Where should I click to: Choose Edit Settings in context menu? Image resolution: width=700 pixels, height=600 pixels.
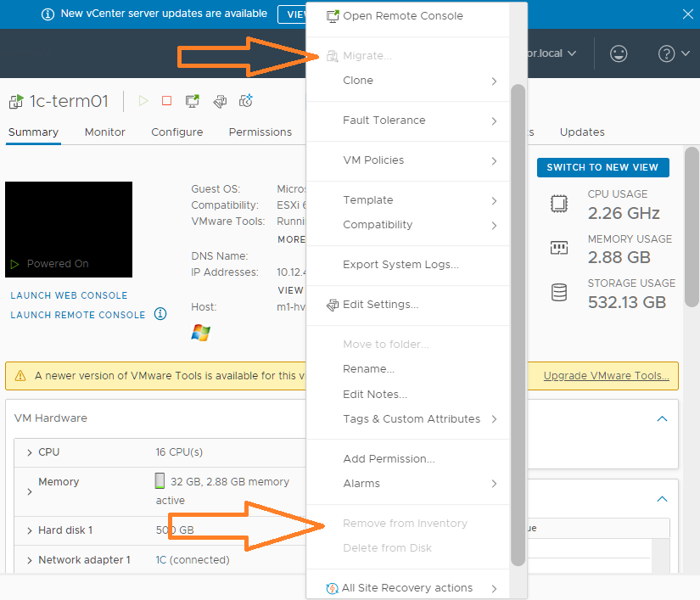(408, 305)
